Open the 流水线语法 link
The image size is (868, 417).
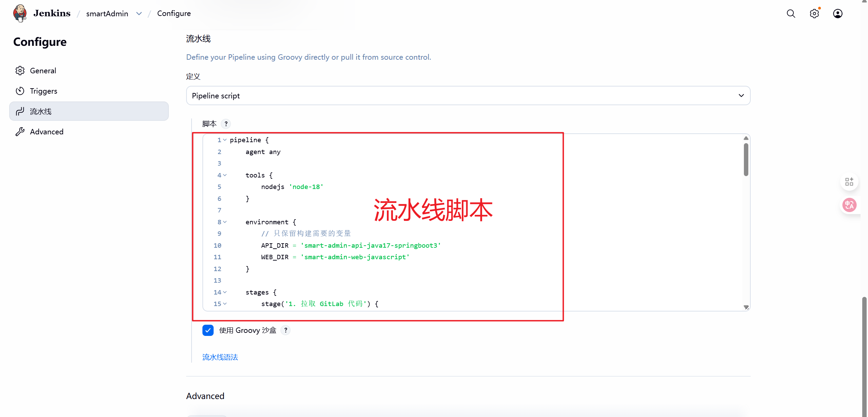click(x=220, y=357)
